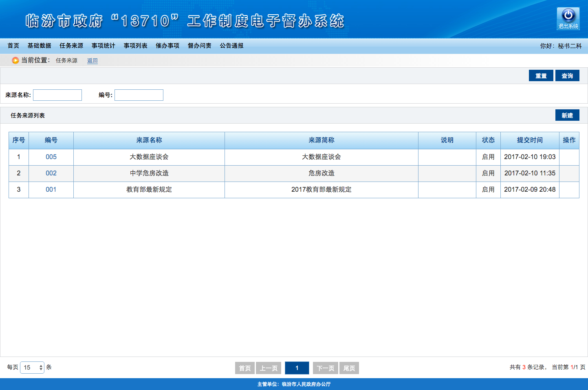Go to 事项统计 in the navigation bar
This screenshot has width=588, height=390.
click(104, 46)
